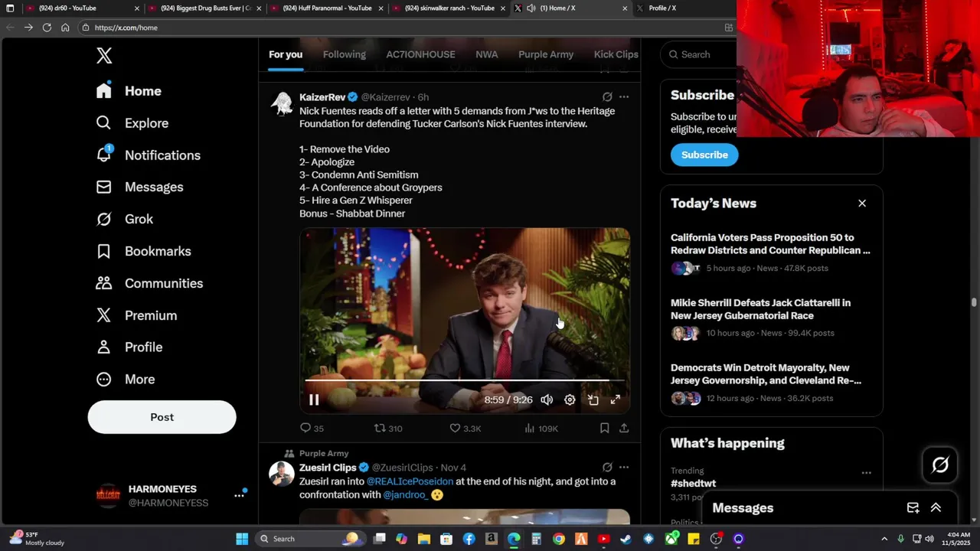
Task: Open more options on KaizerRev post
Action: [x=624, y=97]
